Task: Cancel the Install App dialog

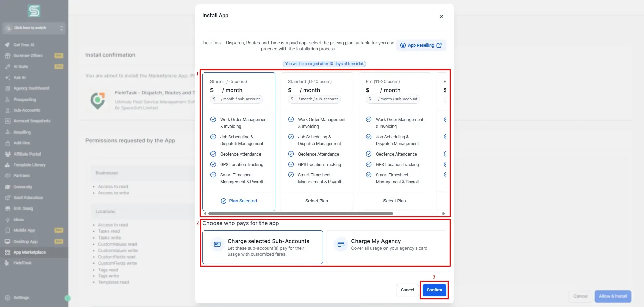Action: point(407,290)
